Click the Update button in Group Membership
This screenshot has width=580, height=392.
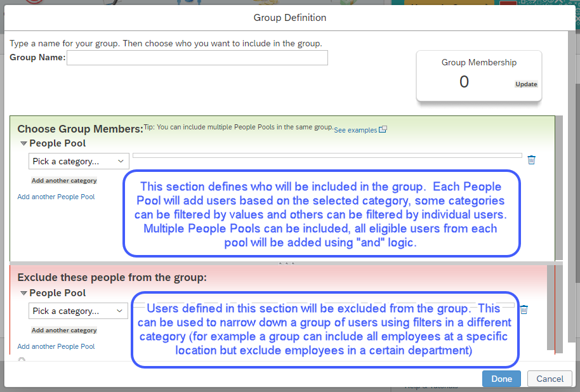click(x=526, y=84)
